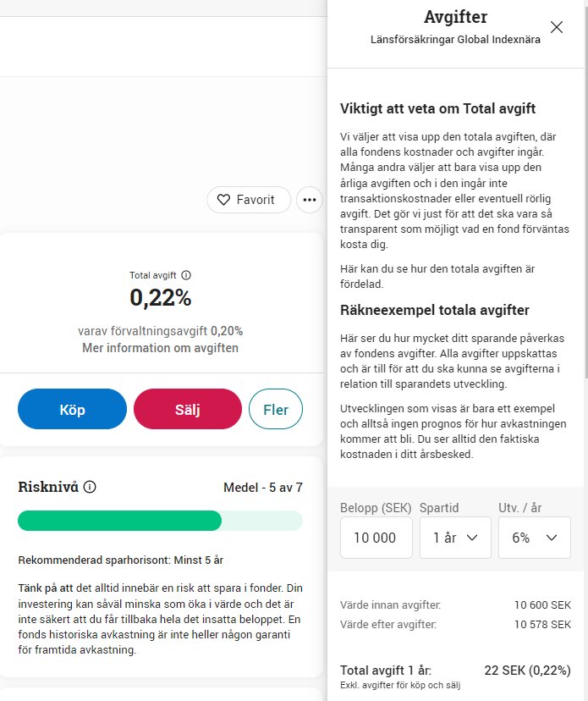
Task: Click the 0,22% total fee value
Action: (x=161, y=298)
